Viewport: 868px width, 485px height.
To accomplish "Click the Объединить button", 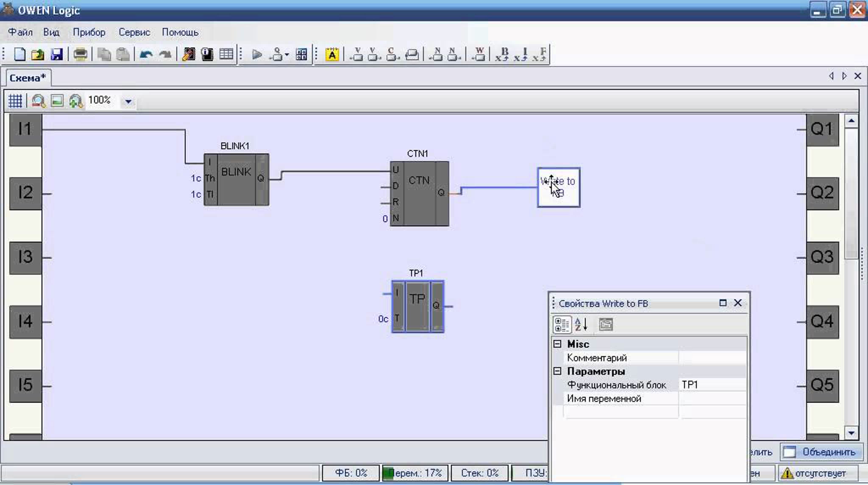I will click(822, 452).
